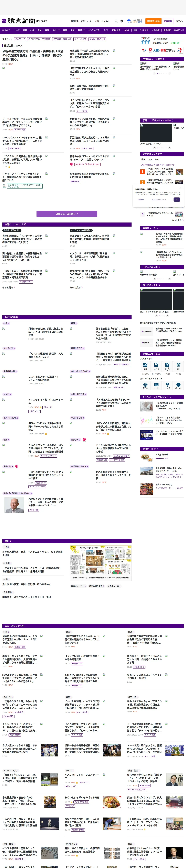Switch to the 1週間 ranking tab
This screenshot has height=868, width=186.
(150, 159)
